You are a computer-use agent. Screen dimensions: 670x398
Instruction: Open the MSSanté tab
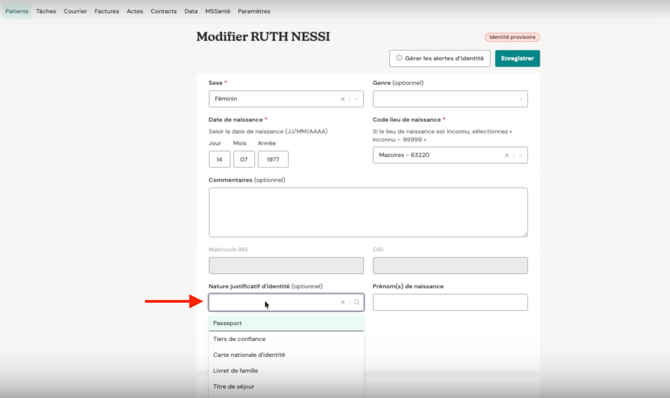217,11
